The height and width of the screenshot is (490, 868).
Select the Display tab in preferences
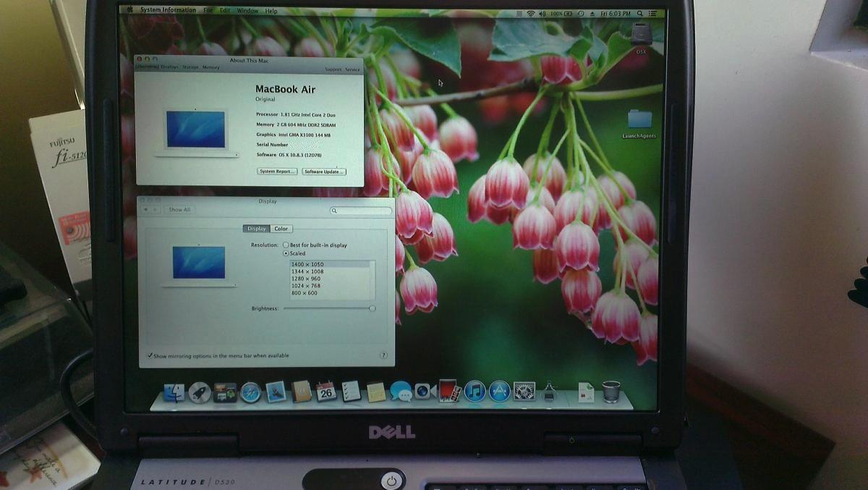pyautogui.click(x=257, y=229)
